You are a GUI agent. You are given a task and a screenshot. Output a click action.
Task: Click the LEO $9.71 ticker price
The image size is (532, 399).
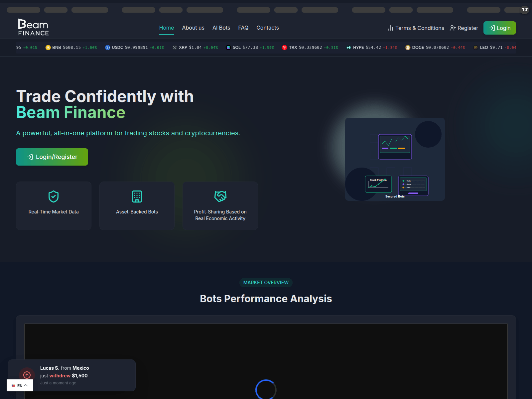tap(496, 48)
